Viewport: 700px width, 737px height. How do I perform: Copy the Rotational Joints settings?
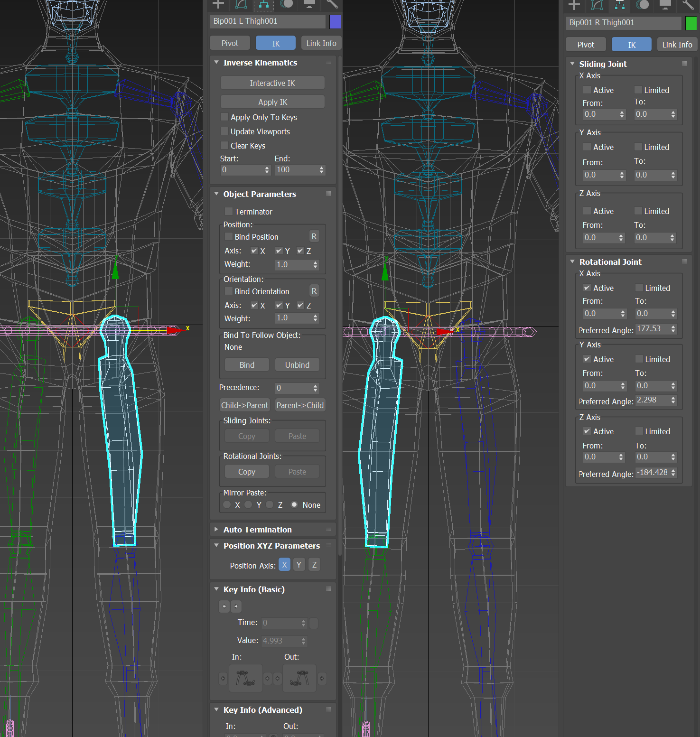tap(247, 472)
